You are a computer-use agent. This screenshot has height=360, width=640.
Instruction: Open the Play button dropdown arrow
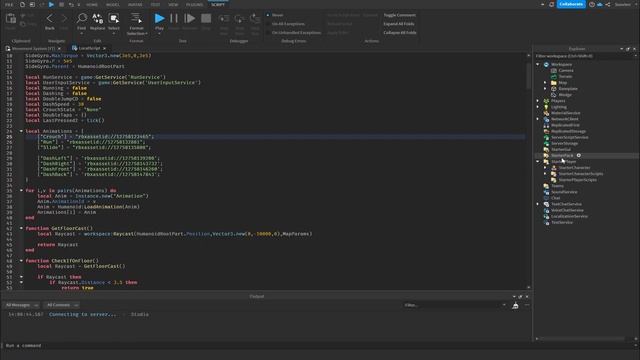click(159, 33)
